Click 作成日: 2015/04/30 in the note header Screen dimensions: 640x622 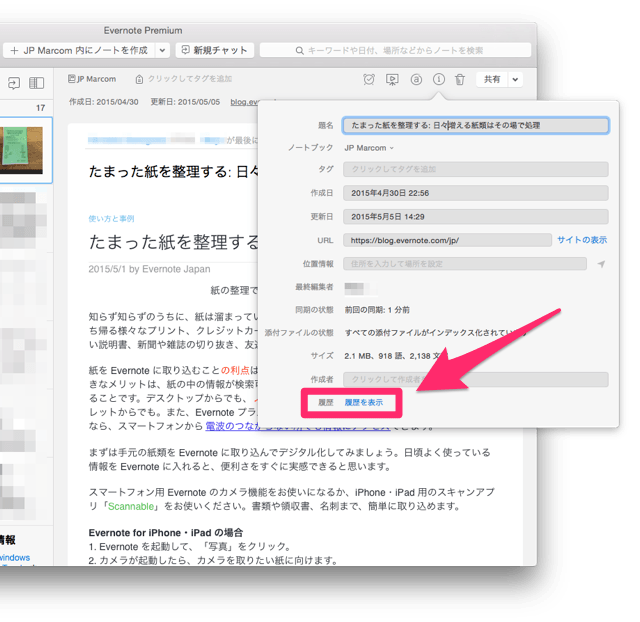[104, 102]
